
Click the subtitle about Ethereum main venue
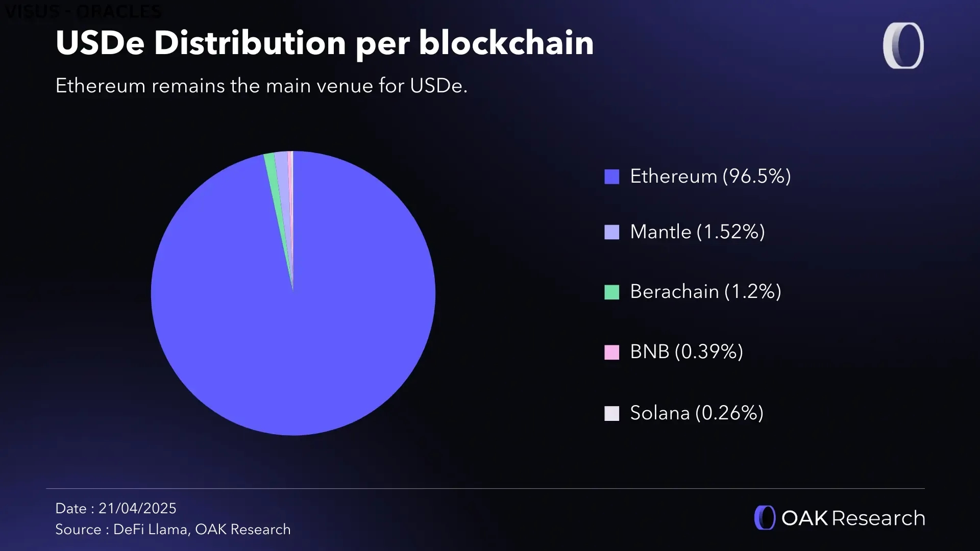[x=261, y=86]
